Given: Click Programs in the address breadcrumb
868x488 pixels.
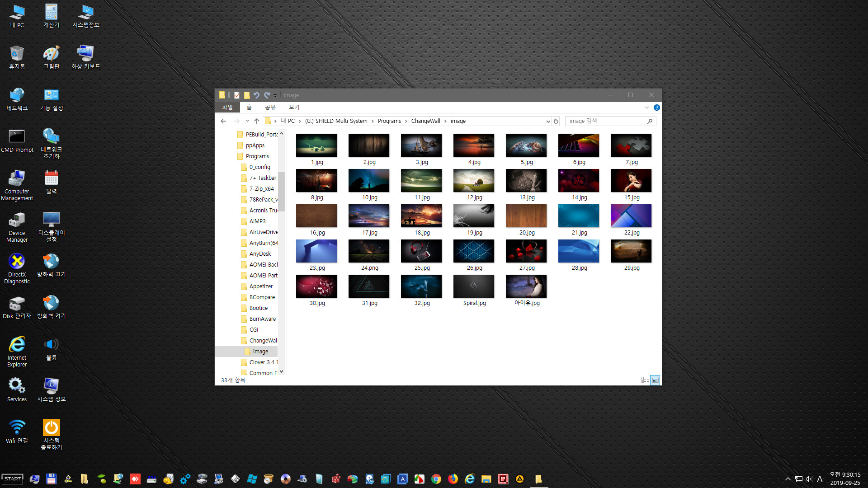Looking at the screenshot, I should point(389,121).
